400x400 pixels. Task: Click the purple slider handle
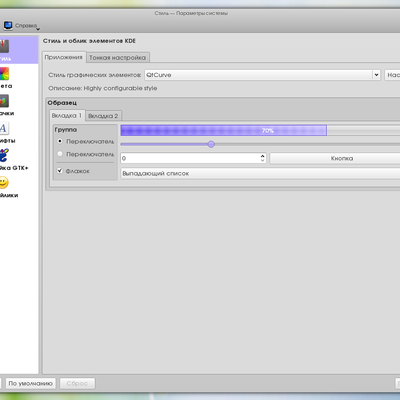pyautogui.click(x=211, y=144)
